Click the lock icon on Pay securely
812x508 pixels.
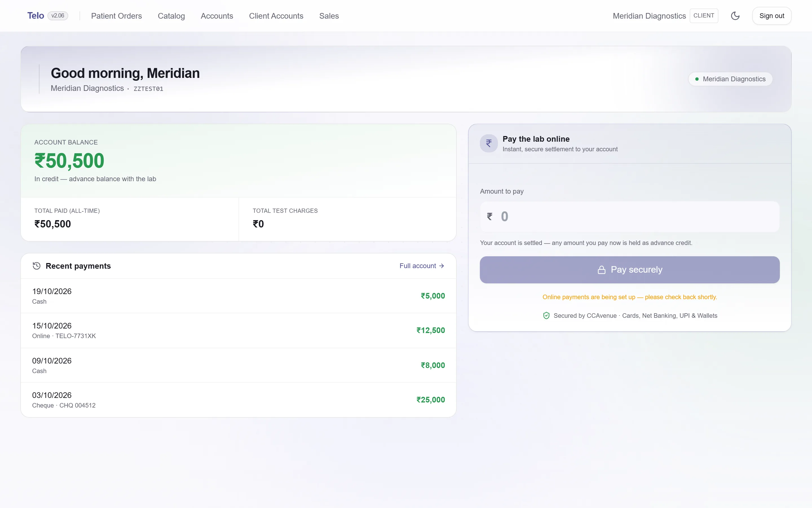coord(602,270)
